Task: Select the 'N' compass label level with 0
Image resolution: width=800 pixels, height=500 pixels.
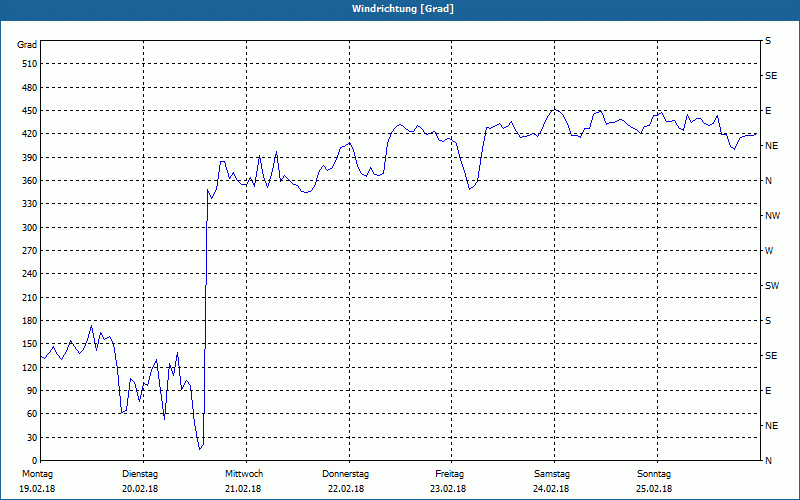Action: coord(768,461)
